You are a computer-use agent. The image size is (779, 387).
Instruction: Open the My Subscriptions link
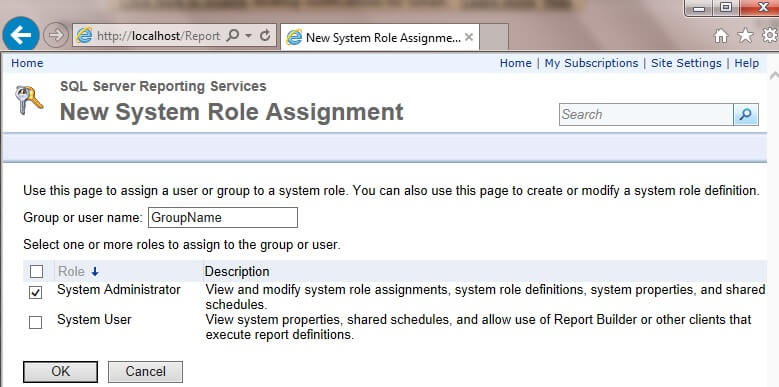pyautogui.click(x=591, y=63)
